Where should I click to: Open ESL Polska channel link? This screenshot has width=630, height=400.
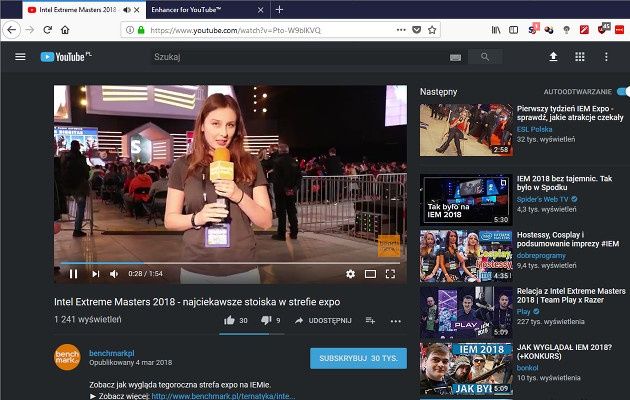click(x=534, y=129)
